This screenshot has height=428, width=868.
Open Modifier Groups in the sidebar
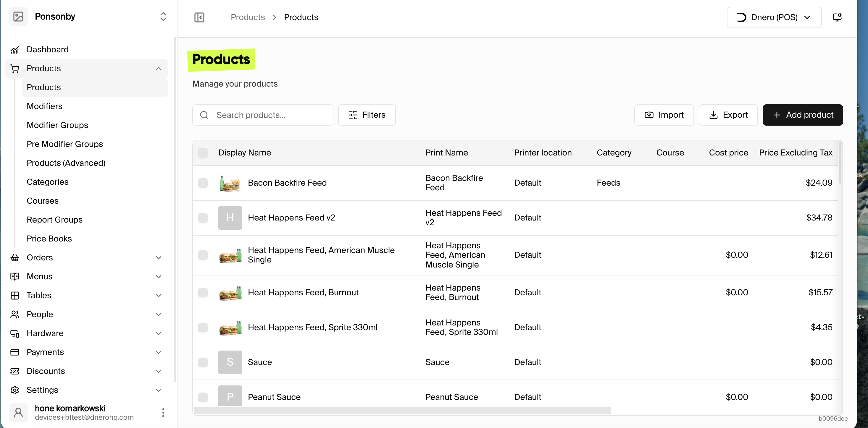(x=57, y=125)
